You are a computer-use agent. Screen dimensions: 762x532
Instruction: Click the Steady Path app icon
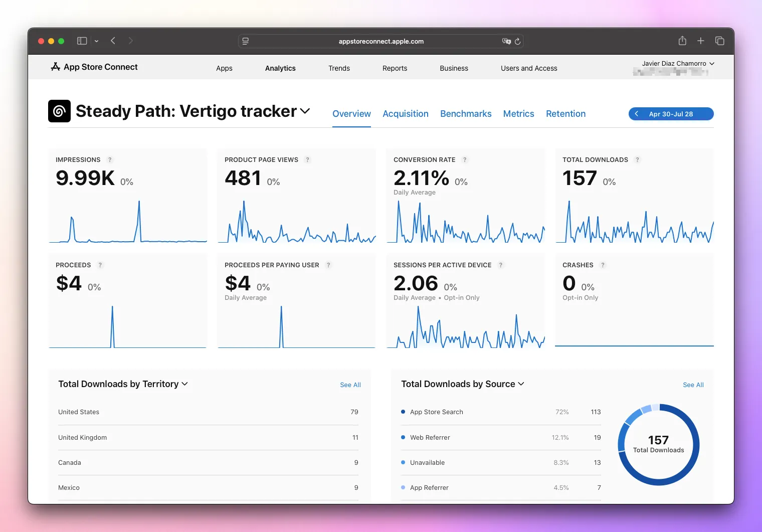(x=59, y=111)
